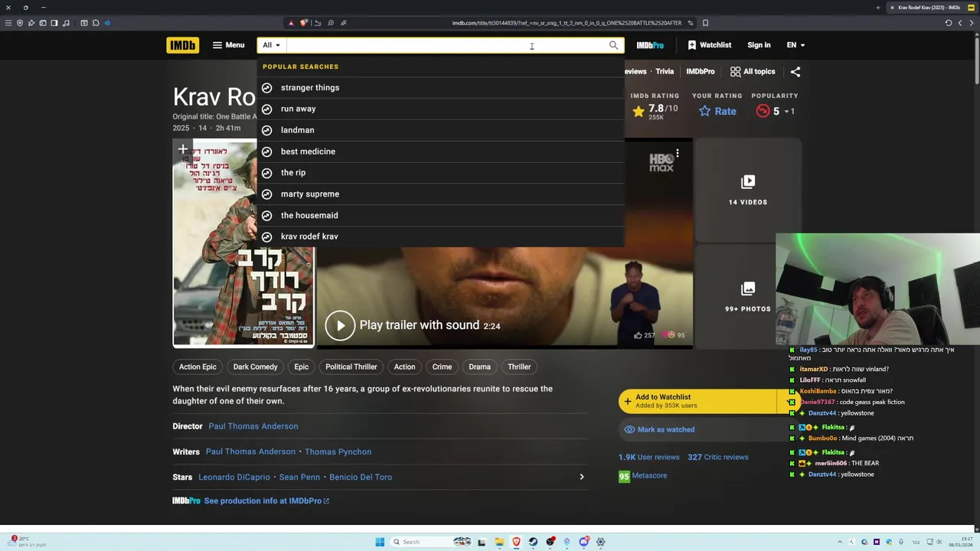See production info at IMDbPro
This screenshot has height=551, width=980.
point(266,500)
